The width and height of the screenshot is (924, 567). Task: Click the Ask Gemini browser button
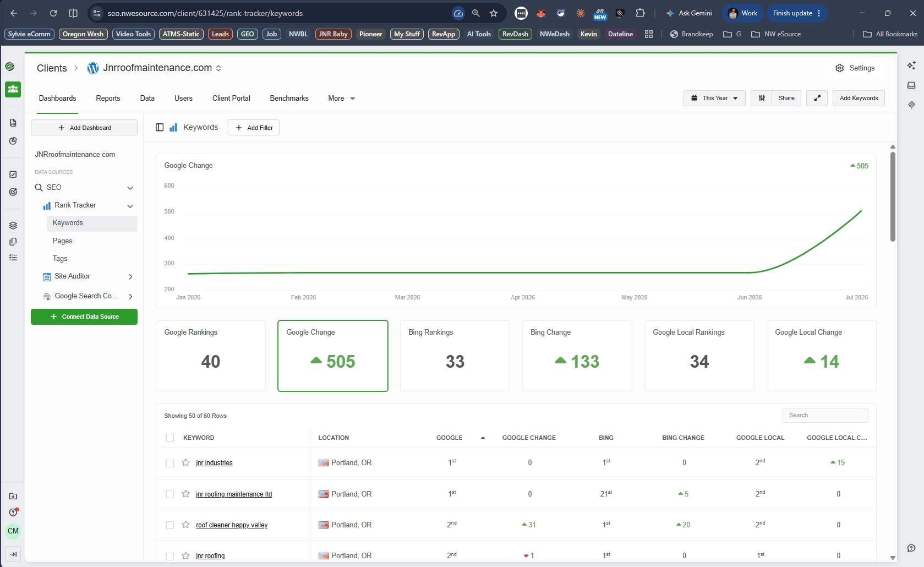(689, 13)
